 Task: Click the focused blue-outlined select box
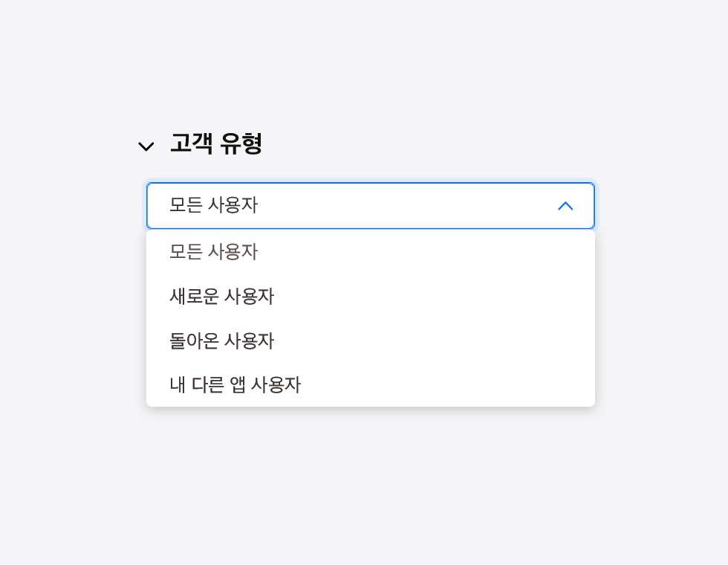pyautogui.click(x=370, y=206)
